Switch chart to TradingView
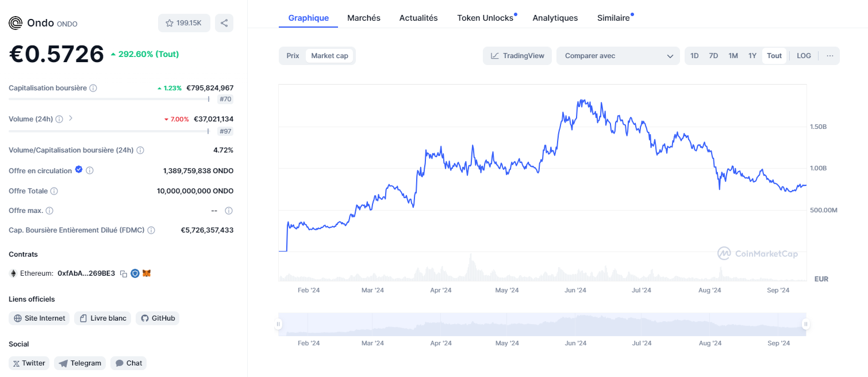 [x=517, y=56]
